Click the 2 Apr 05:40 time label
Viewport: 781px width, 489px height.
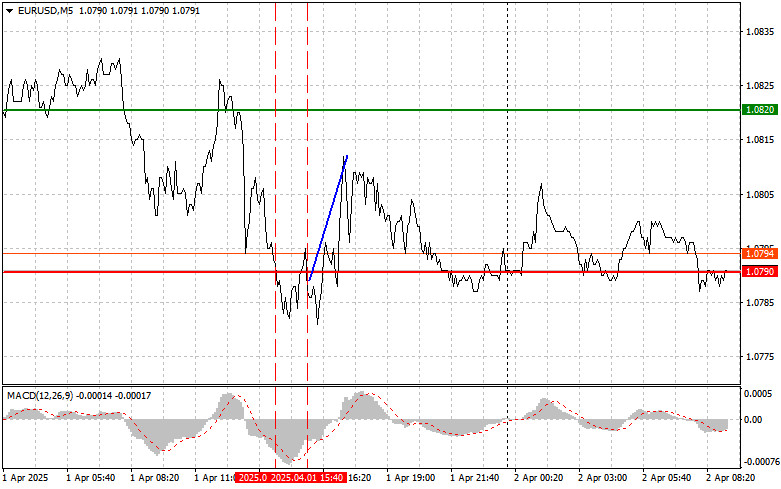pos(666,478)
